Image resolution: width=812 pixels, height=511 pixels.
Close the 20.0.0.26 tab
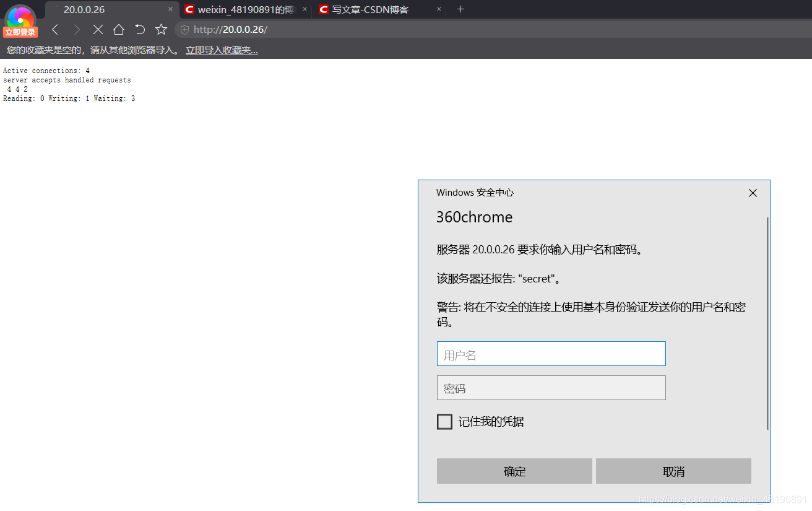click(x=171, y=9)
